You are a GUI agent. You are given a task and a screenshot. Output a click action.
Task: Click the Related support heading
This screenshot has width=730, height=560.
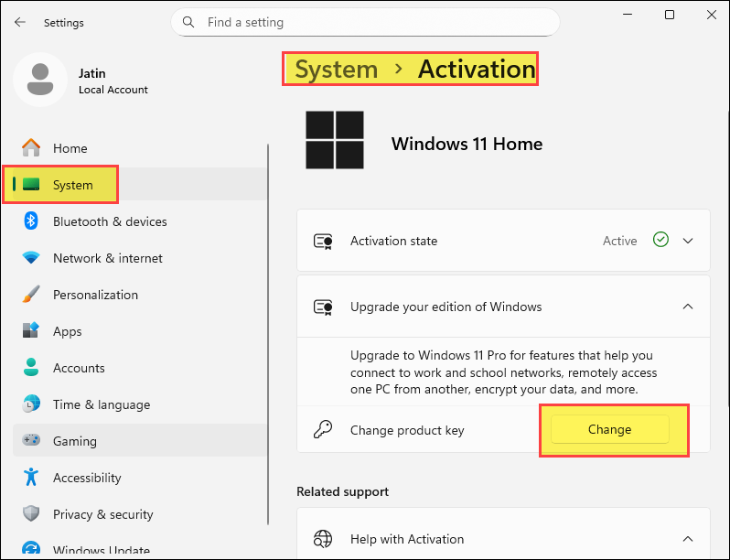[x=343, y=491]
